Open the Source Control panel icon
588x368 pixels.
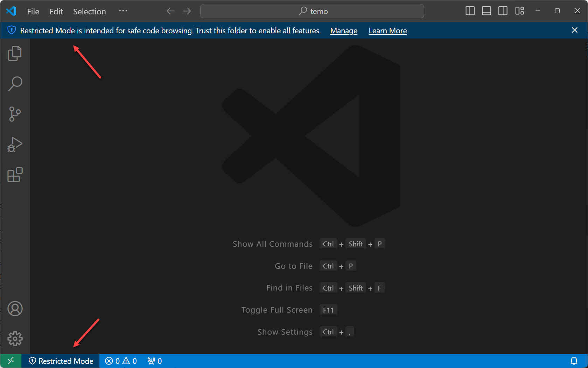15,114
